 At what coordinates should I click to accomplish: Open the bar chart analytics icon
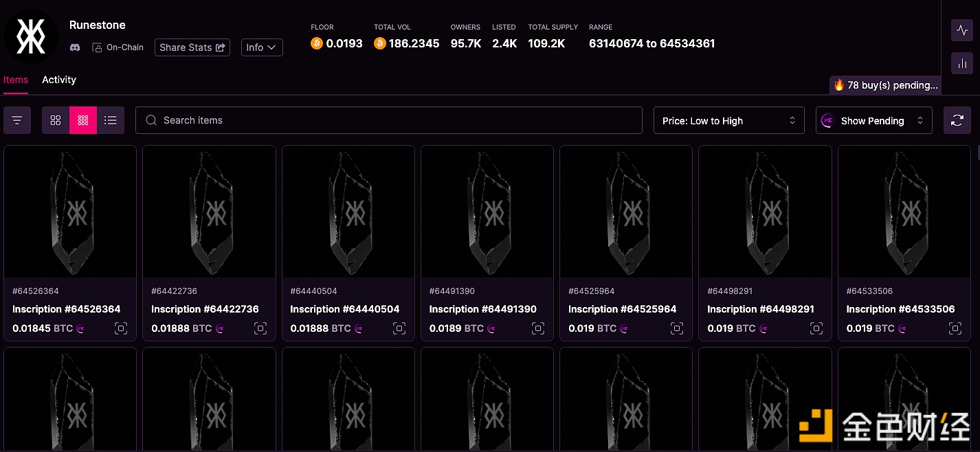pyautogui.click(x=962, y=63)
